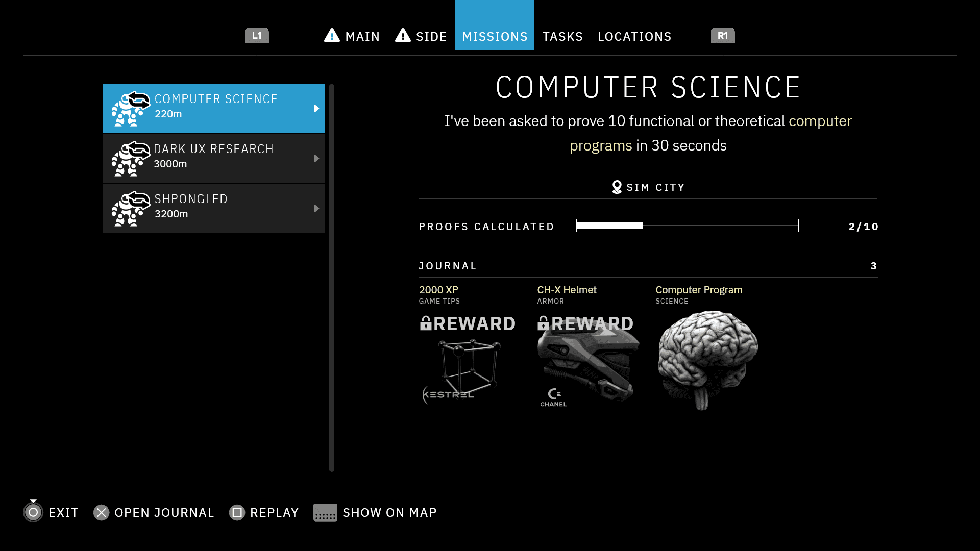This screenshot has height=551, width=980.
Task: Select the Shpongled mission name
Action: tap(191, 199)
